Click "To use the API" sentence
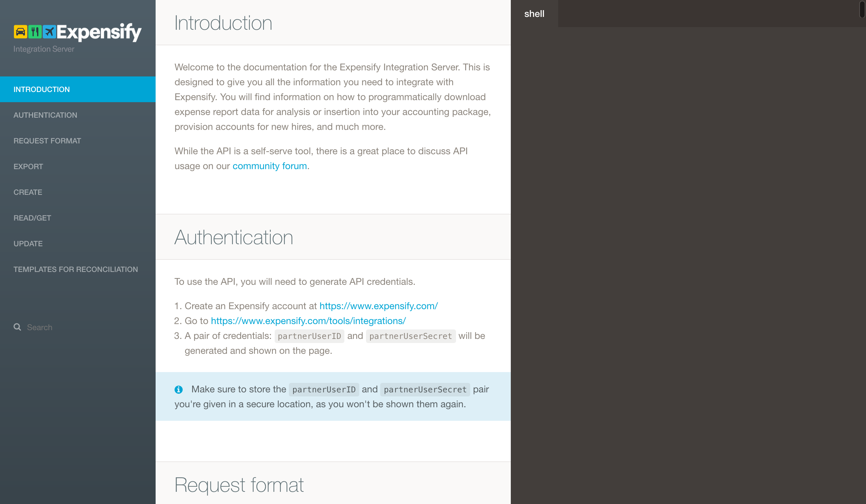The height and width of the screenshot is (504, 866). (295, 281)
